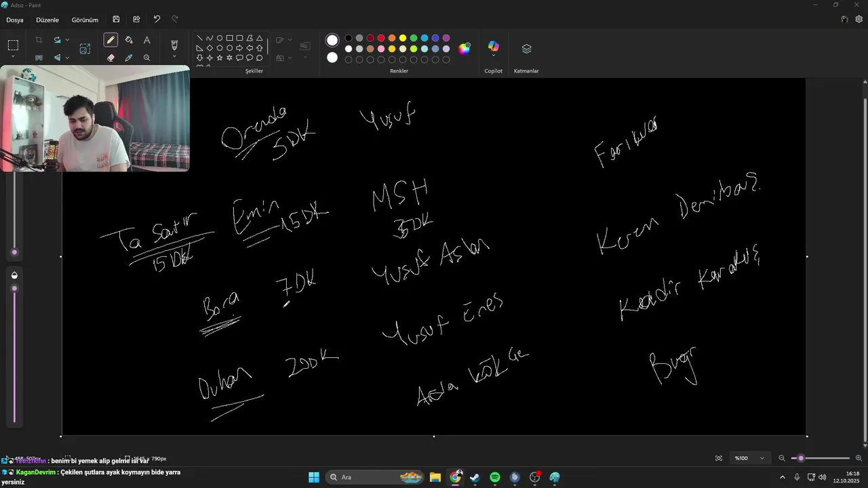
Task: Expand the Rotate options chevron
Action: (67, 41)
